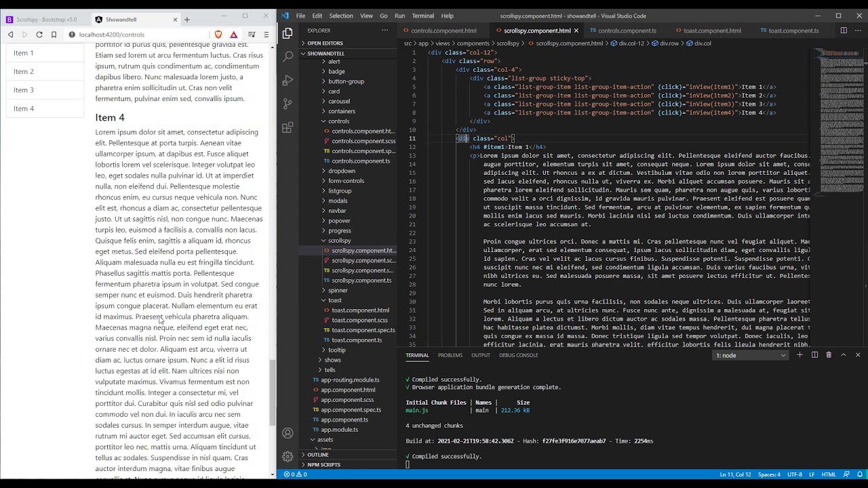Image resolution: width=868 pixels, height=488 pixels.
Task: Click errors and warnings count in status bar
Action: coord(295,474)
